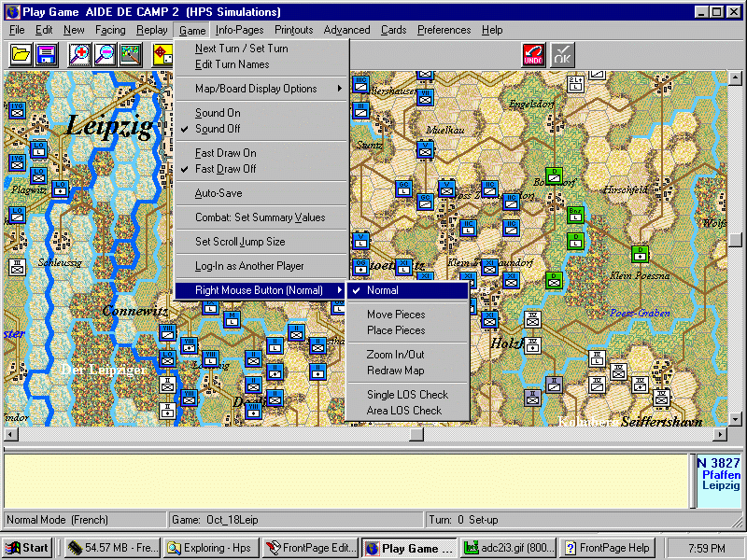Click the N 3827 hex location readout

(718, 463)
